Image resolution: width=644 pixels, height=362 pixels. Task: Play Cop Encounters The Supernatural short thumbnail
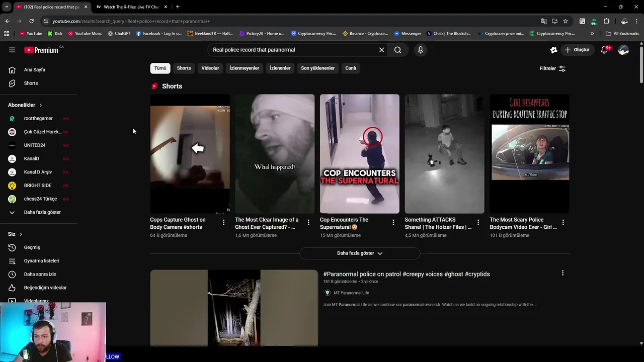pyautogui.click(x=360, y=154)
